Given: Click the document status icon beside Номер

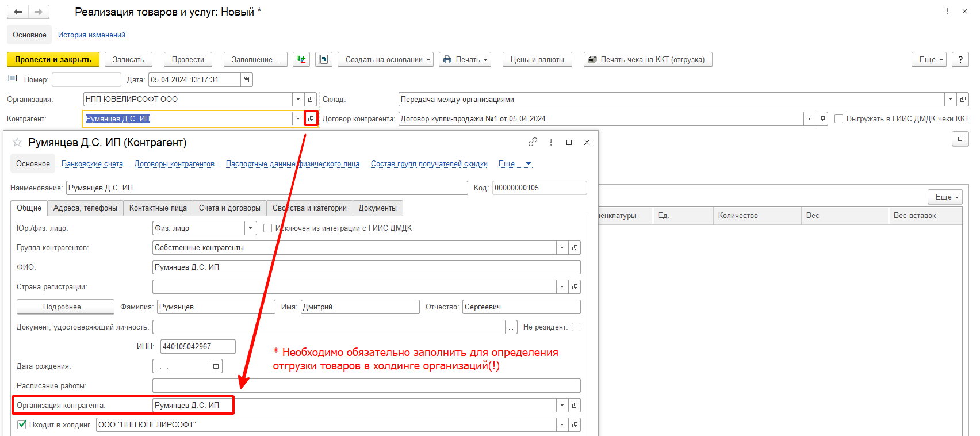Looking at the screenshot, I should point(13,79).
